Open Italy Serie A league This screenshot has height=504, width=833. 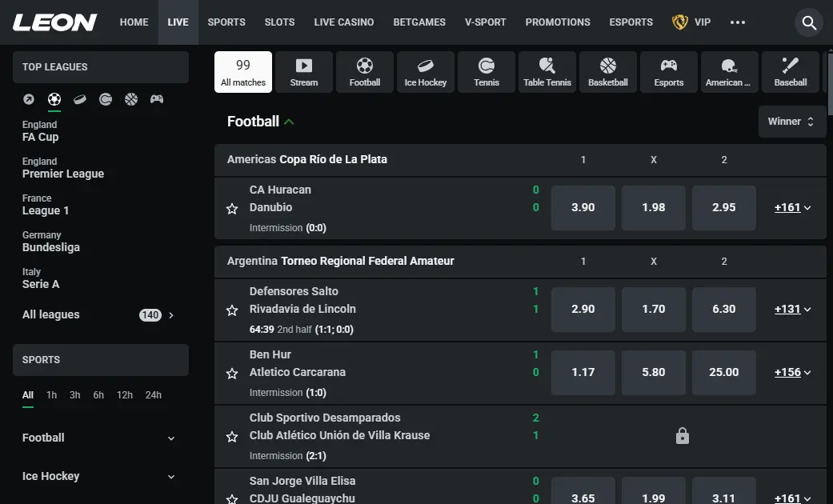(41, 278)
